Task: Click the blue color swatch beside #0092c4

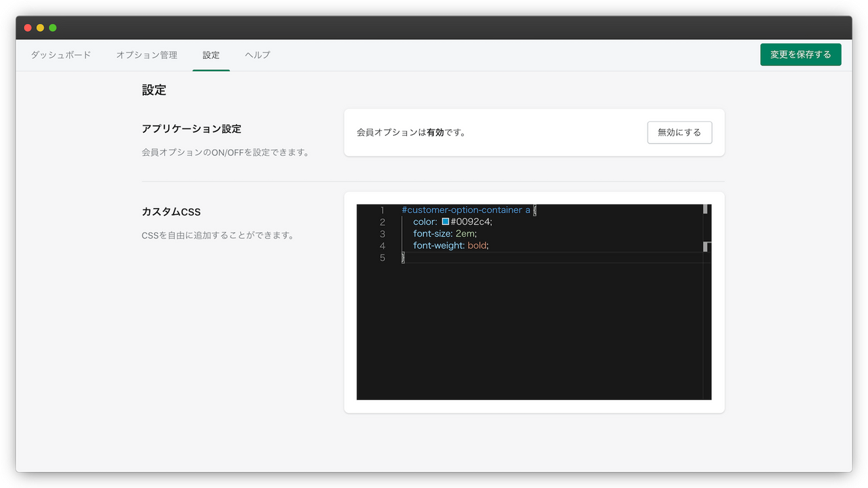Action: (x=446, y=222)
